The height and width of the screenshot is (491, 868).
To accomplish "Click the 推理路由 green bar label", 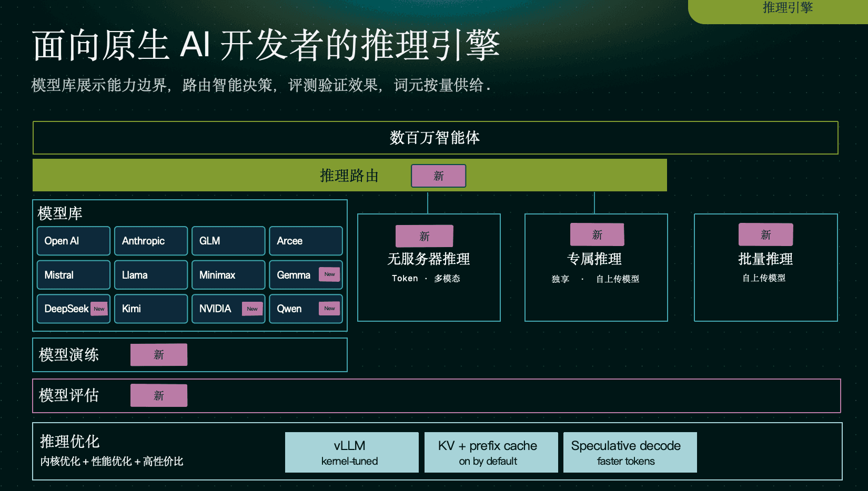I will point(349,176).
